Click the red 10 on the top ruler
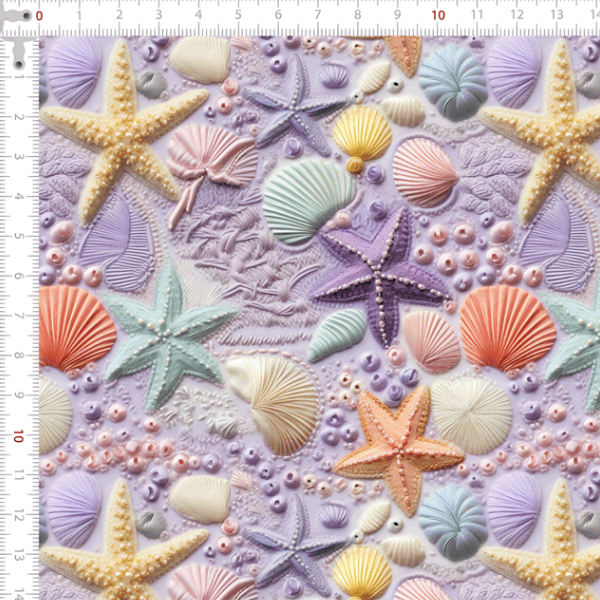This screenshot has width=600, height=600. click(437, 16)
